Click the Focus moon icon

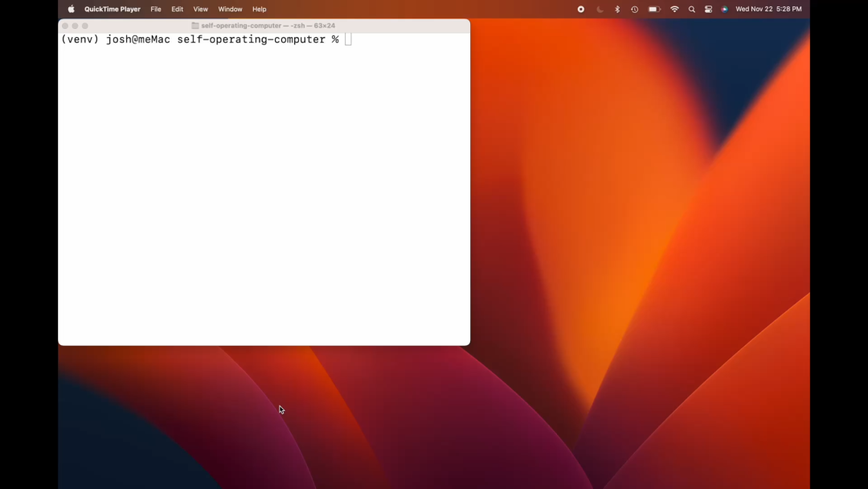tap(600, 10)
